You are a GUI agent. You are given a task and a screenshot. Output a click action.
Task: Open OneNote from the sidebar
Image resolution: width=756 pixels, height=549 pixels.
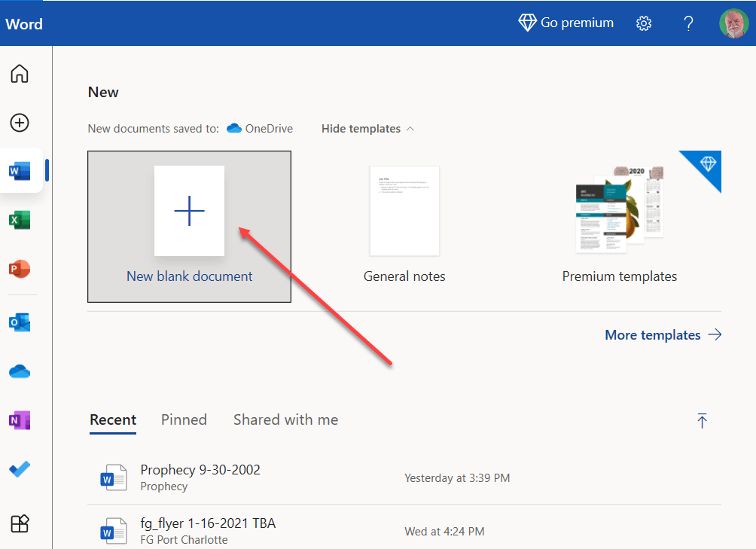click(20, 420)
